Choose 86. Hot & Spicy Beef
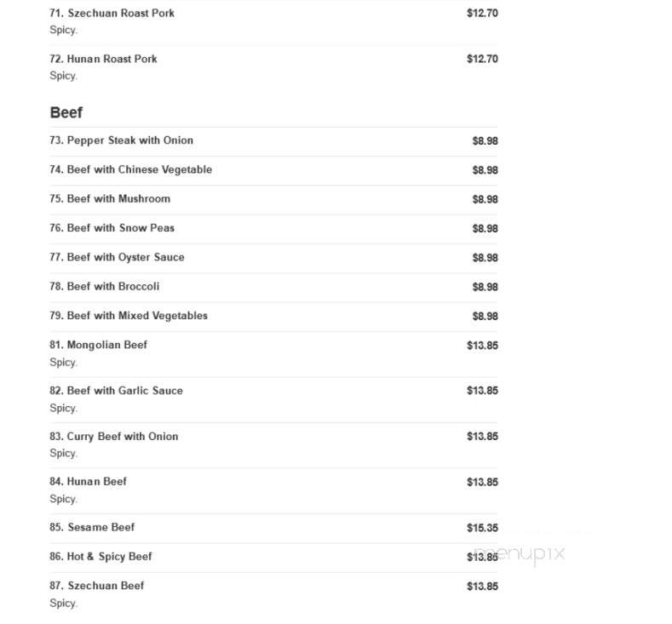This screenshot has width=672, height=624. point(273,557)
